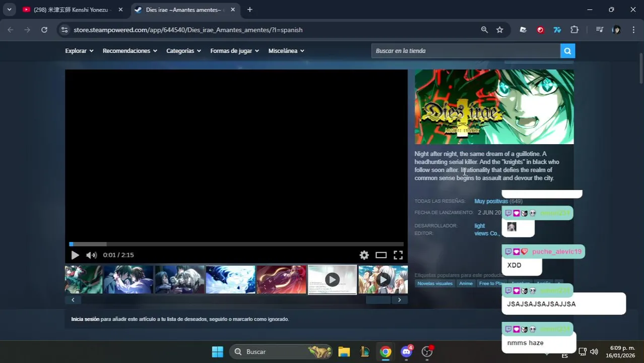Select the highlighted white video thumbnail

pos(332,280)
